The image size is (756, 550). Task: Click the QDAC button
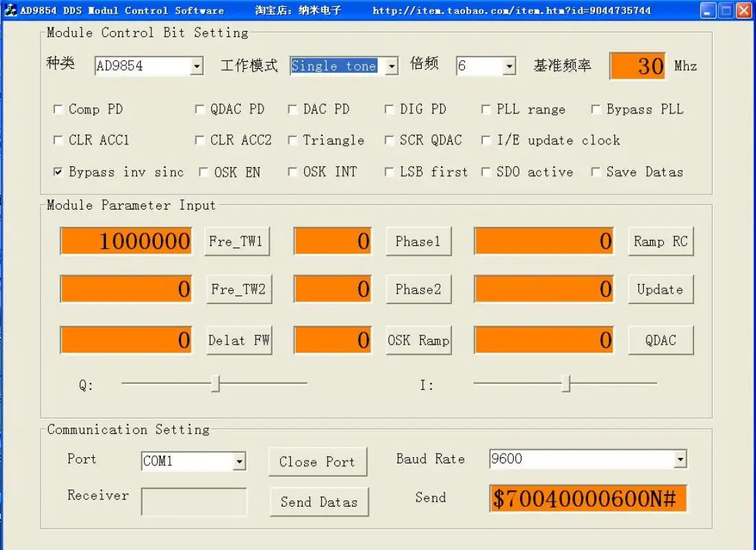[x=660, y=340]
